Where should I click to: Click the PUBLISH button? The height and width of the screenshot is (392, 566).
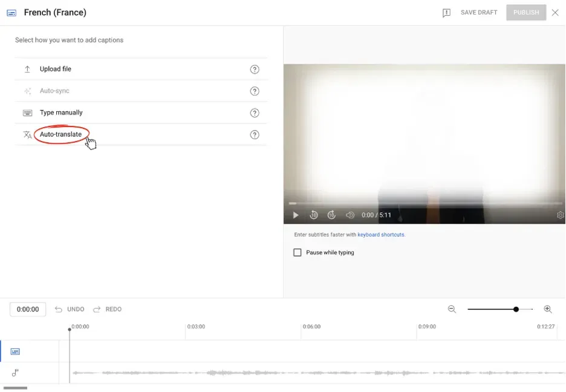tap(526, 12)
